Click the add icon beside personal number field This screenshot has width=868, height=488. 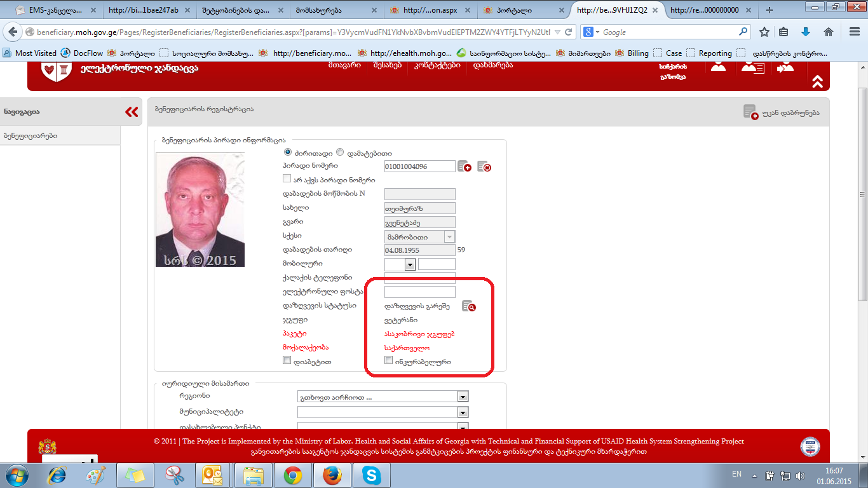point(465,166)
